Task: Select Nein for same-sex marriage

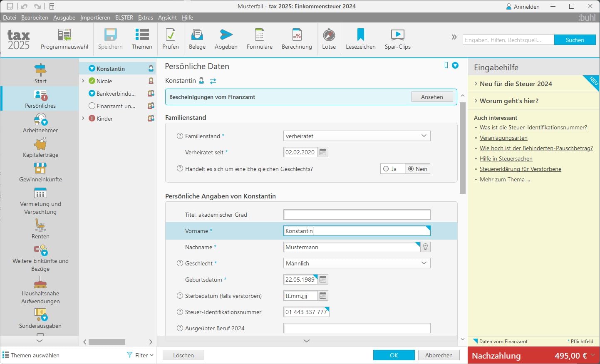Action: 418,169
